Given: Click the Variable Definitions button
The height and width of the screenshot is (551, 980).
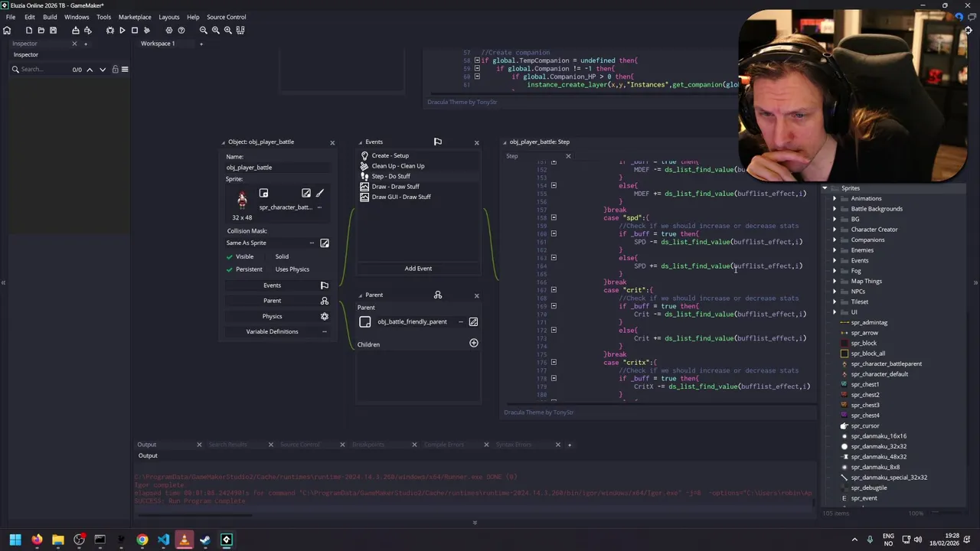Looking at the screenshot, I should point(277,331).
